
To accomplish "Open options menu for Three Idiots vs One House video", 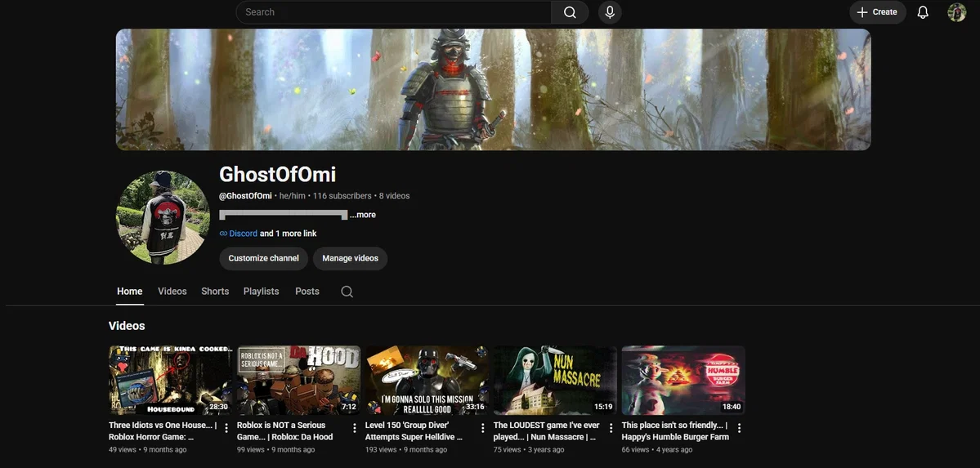I will [x=226, y=428].
